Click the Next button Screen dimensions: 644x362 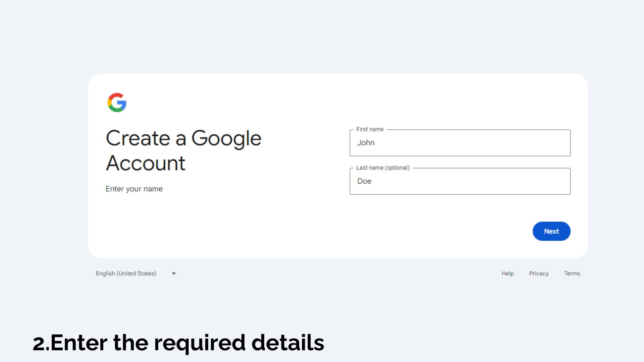pos(551,231)
